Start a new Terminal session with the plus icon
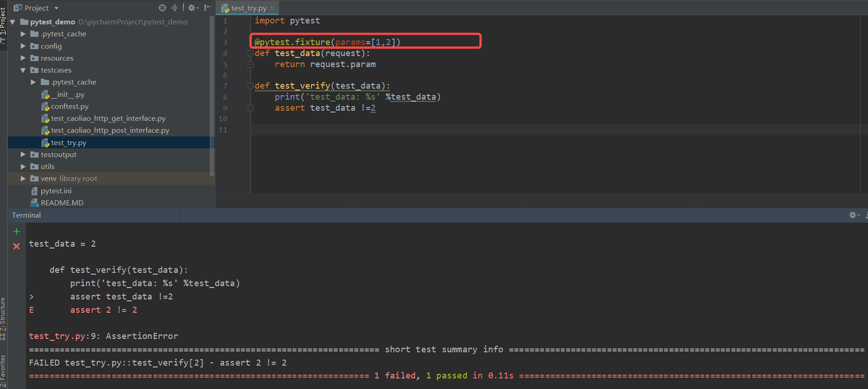Screen dimensions: 868x389 coord(16,231)
